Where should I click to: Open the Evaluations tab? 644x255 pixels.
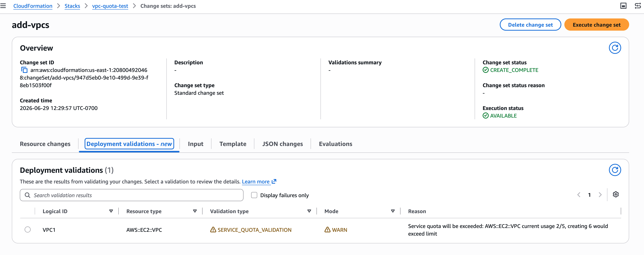(x=336, y=144)
